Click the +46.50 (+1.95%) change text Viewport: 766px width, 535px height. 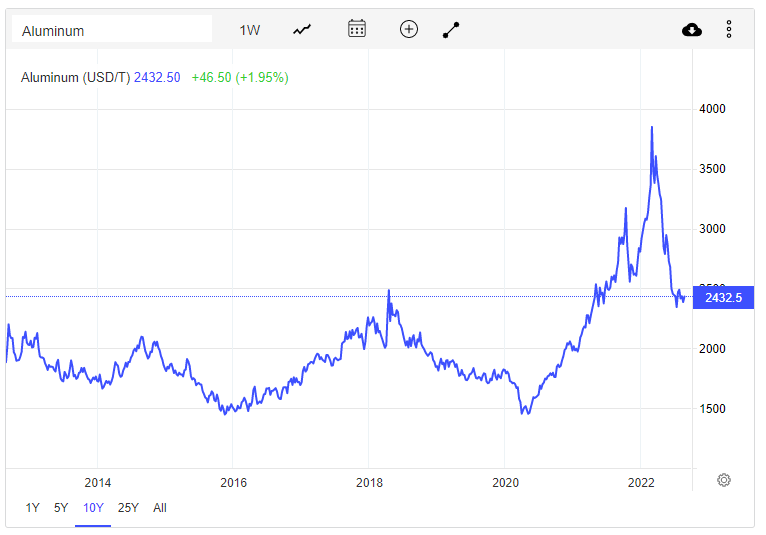[x=240, y=78]
